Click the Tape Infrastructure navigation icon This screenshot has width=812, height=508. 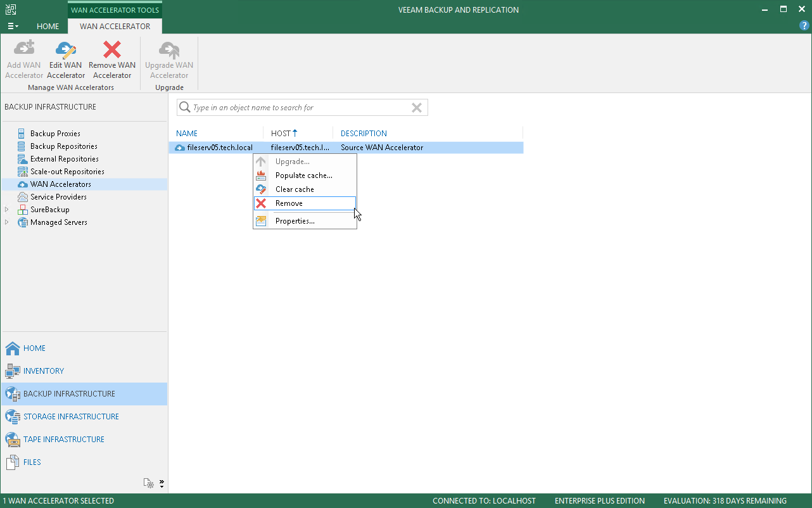[x=13, y=440]
